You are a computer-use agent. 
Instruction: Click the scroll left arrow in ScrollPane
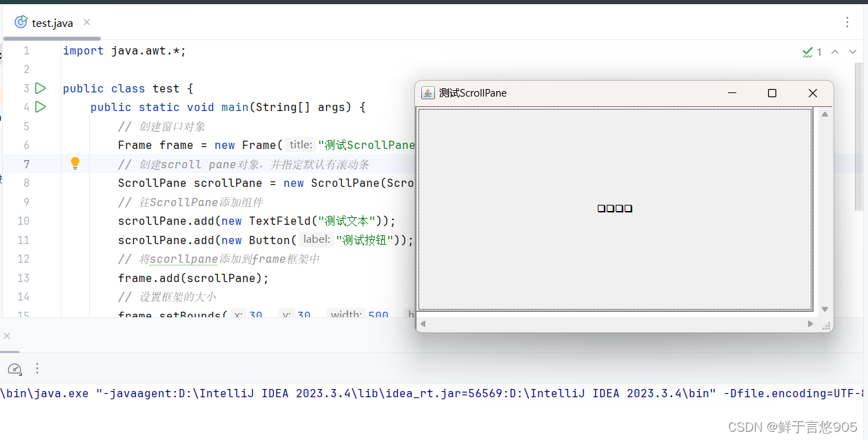pyautogui.click(x=423, y=323)
